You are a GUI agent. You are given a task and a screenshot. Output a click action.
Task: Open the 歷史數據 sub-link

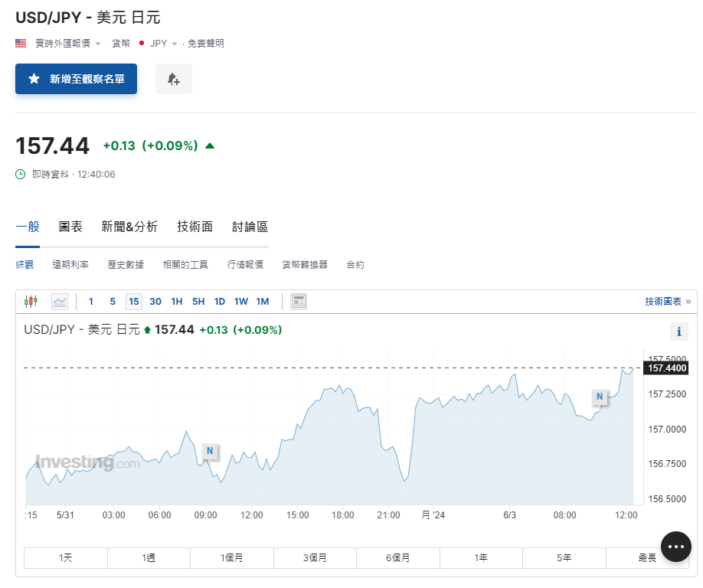point(126,264)
